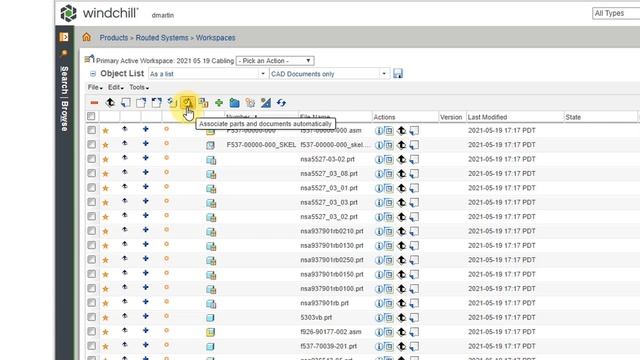Tick the checkbox for nsa937901rb0250.prt
Screen dimensions: 640x360
(x=91, y=260)
